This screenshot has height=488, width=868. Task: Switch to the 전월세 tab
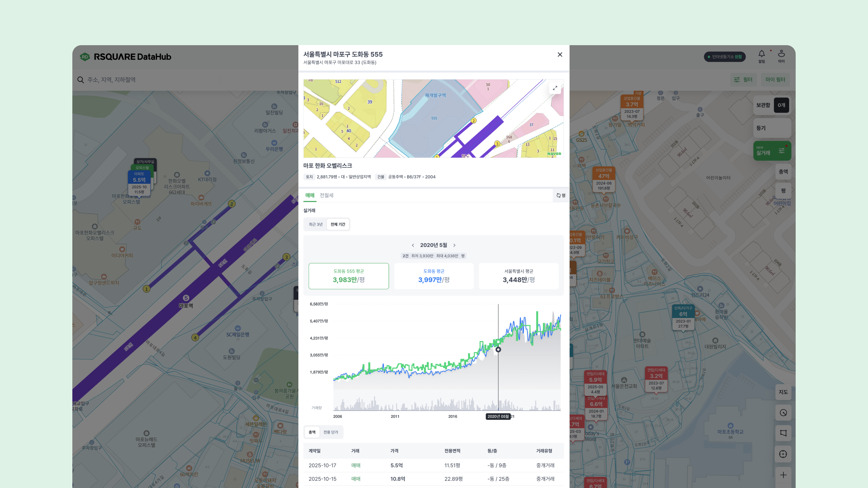[x=326, y=195]
